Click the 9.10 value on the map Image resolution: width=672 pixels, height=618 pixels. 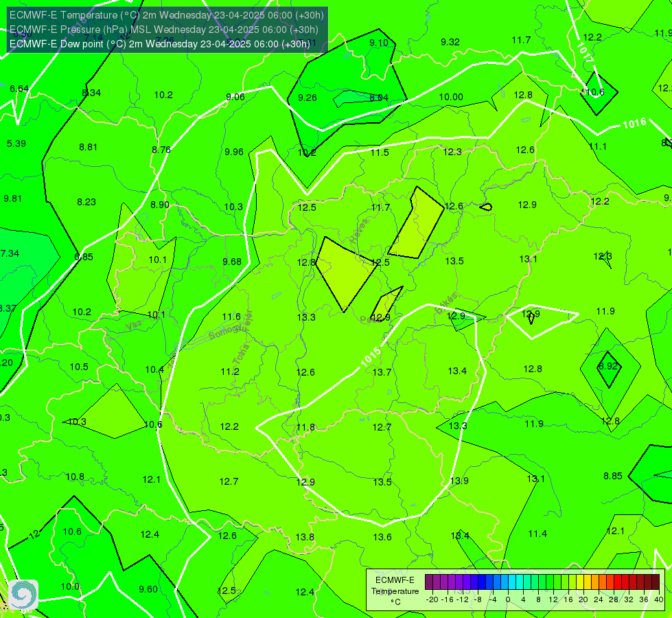tap(379, 43)
